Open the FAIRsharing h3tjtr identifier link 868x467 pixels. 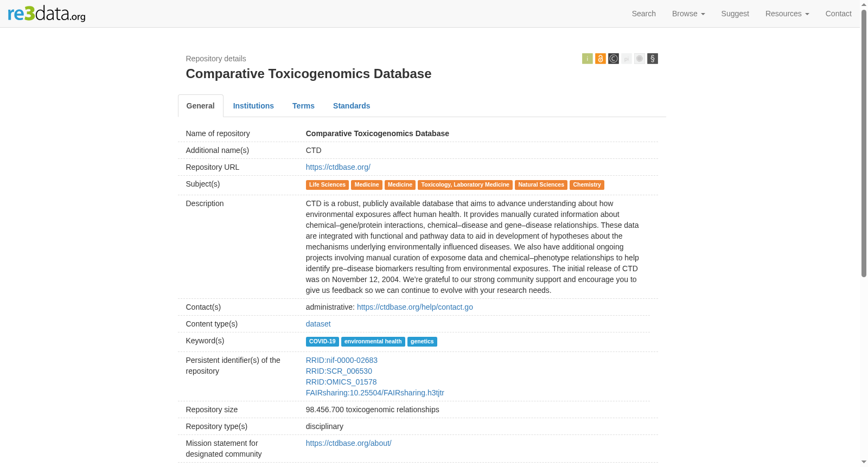pyautogui.click(x=375, y=393)
